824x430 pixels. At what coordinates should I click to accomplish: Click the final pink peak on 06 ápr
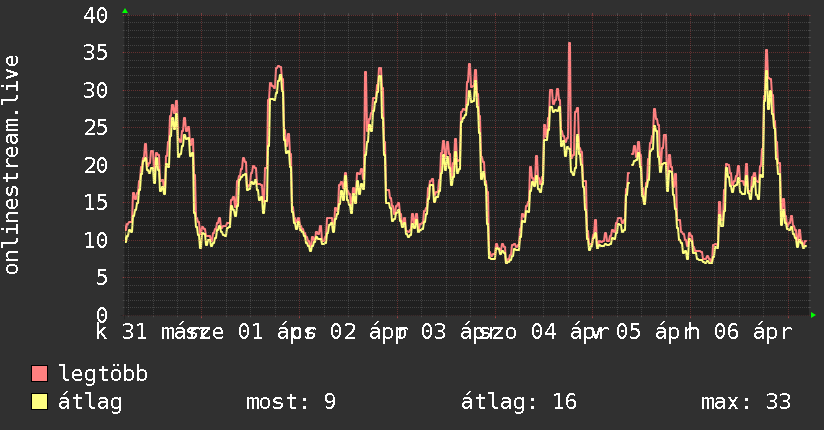tap(767, 58)
